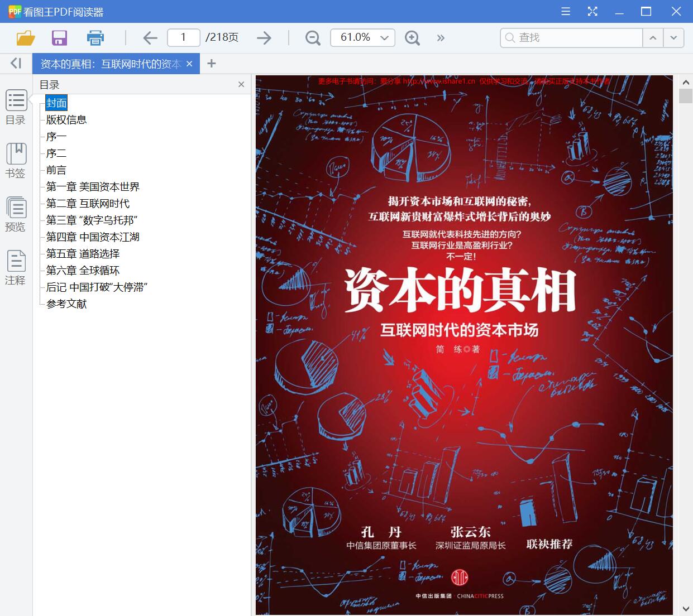Go to 第一章 美国资本世界
Viewport: 693px width, 616px height.
pyautogui.click(x=93, y=187)
